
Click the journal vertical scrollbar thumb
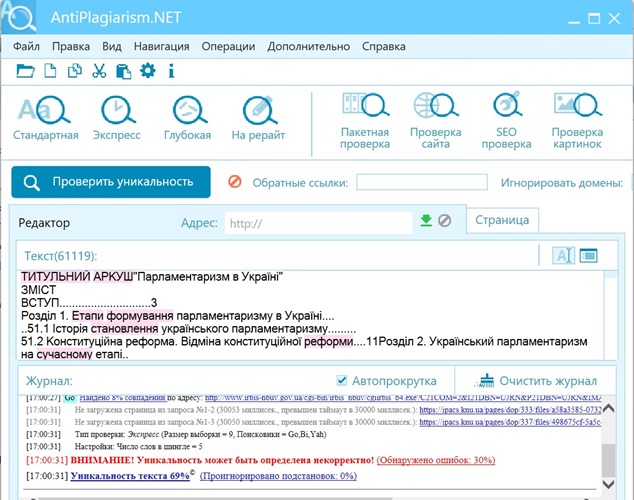click(x=609, y=460)
